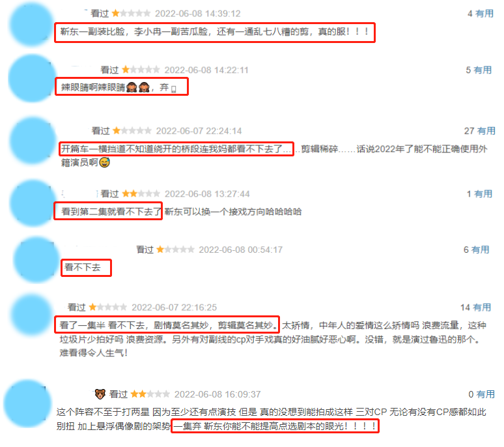Click the 5 有用 vote link
Viewport: 504px width, 447px height.
click(479, 70)
